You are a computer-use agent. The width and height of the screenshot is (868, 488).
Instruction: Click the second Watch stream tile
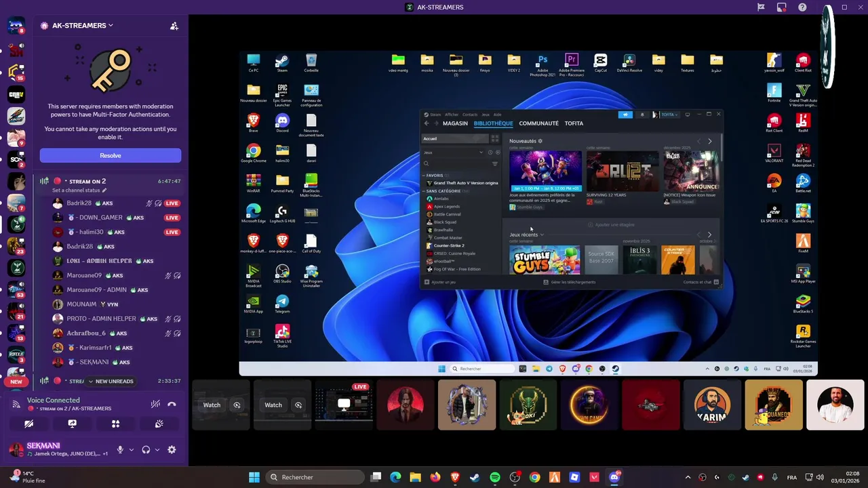point(273,405)
